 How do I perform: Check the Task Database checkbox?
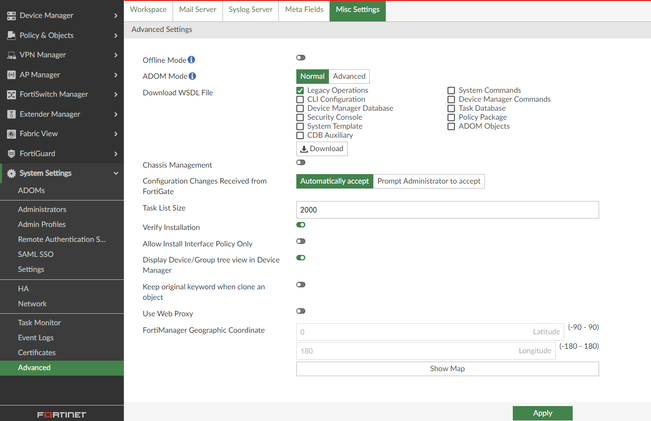pos(451,108)
